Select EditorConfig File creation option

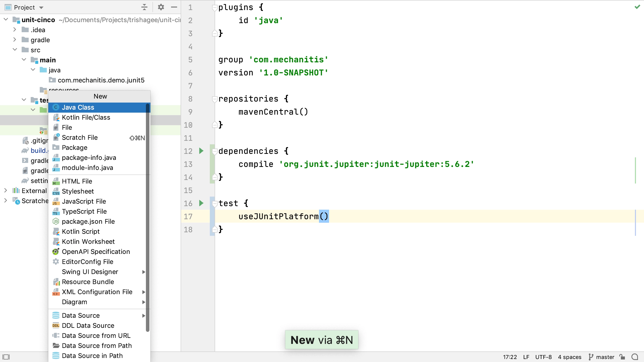point(88,262)
